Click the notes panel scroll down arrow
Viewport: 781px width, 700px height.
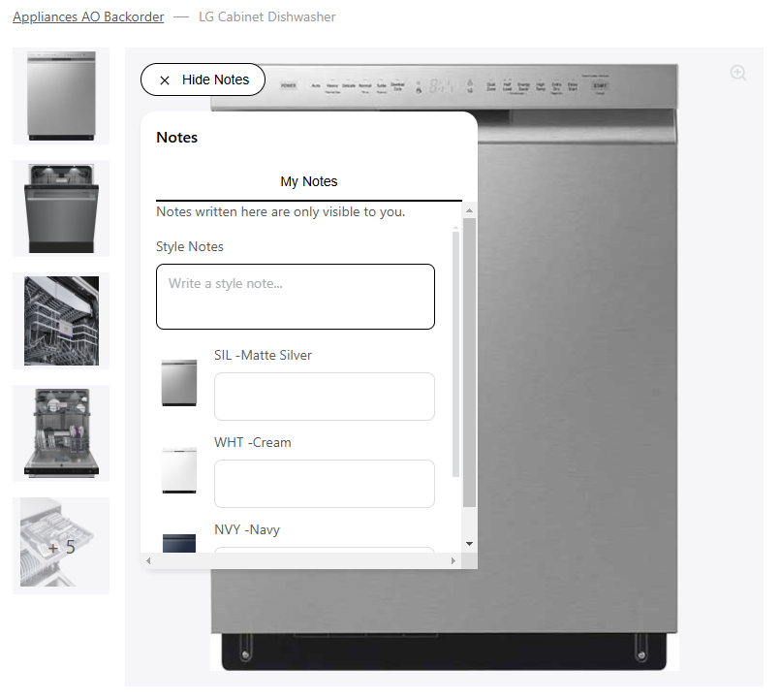click(x=469, y=544)
